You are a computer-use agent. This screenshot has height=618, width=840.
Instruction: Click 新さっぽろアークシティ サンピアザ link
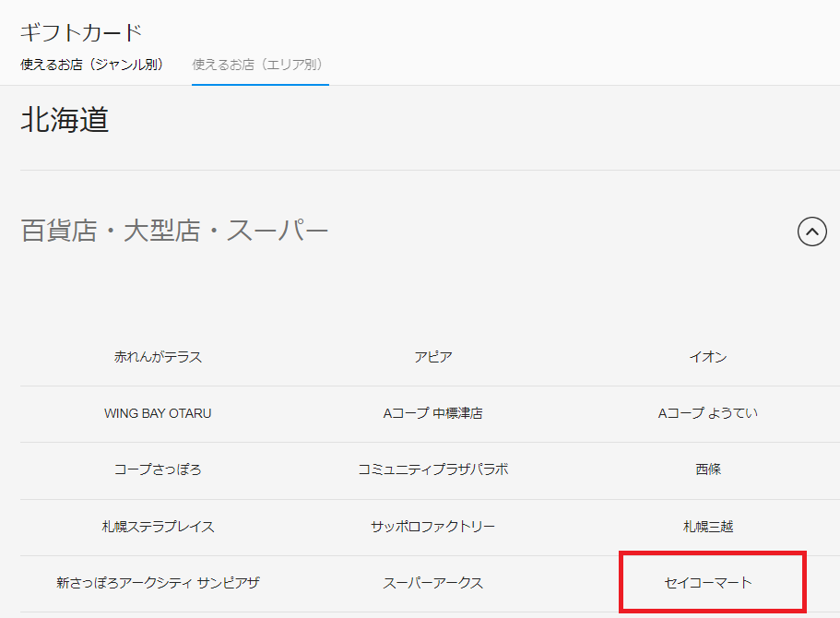158,583
